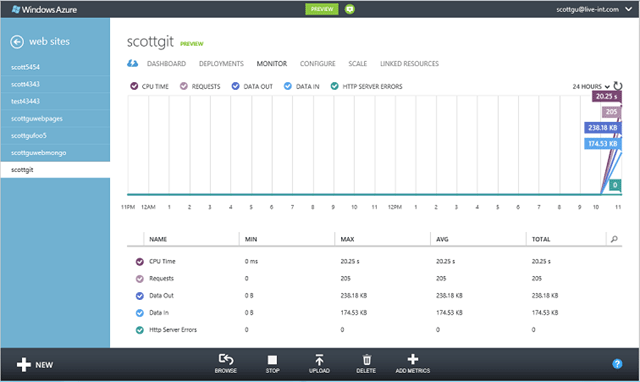Refresh the chart with the circular arrow icon

click(618, 86)
